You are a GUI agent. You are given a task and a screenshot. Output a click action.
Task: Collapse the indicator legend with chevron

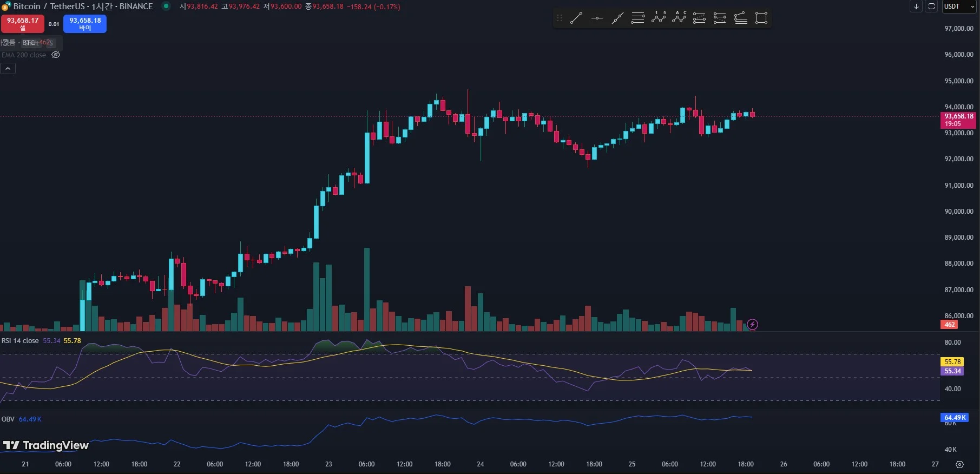[x=8, y=69]
